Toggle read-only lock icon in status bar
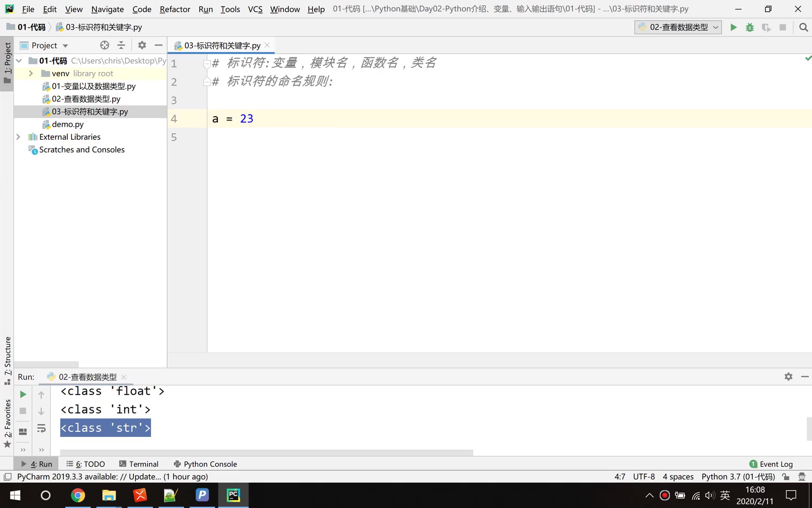 coord(786,476)
